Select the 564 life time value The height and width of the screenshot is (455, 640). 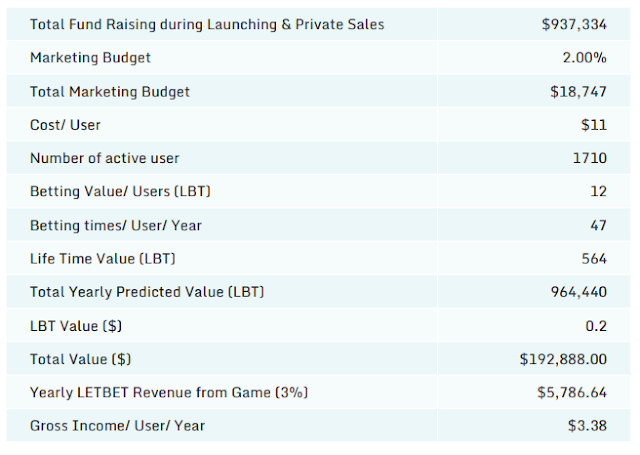(594, 259)
